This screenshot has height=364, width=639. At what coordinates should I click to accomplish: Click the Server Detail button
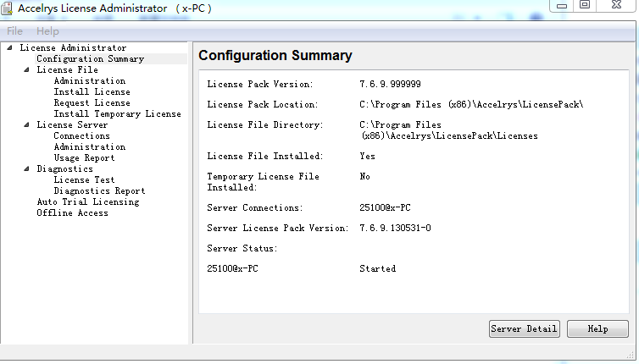[525, 328]
